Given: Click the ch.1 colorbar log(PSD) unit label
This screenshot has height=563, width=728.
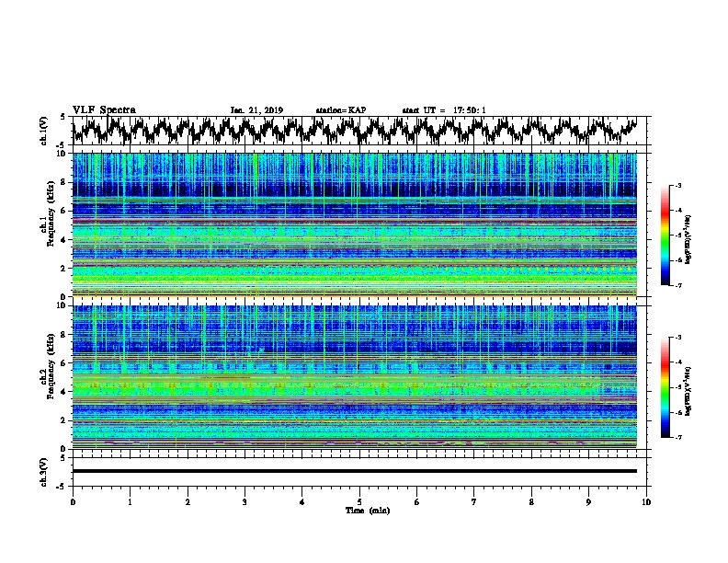Looking at the screenshot, I should point(688,239).
